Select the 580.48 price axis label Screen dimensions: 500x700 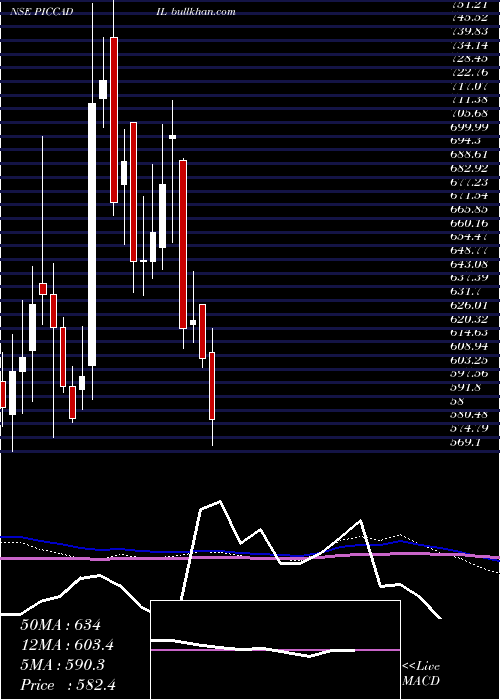click(x=469, y=415)
